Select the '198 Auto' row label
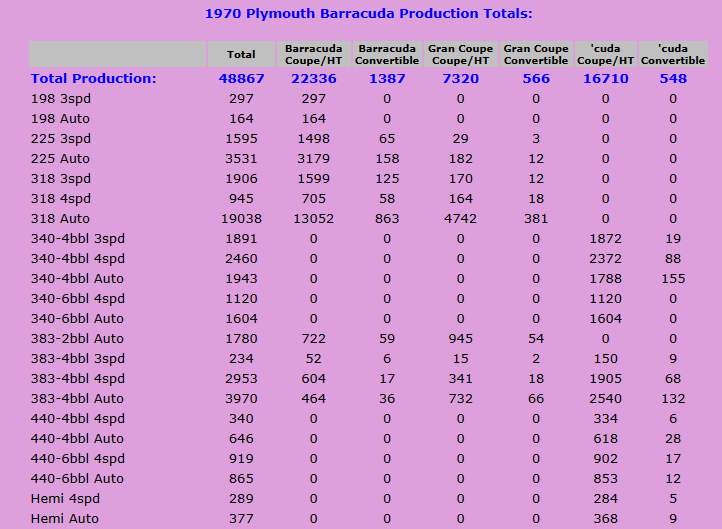The width and height of the screenshot is (722, 529). click(x=60, y=119)
